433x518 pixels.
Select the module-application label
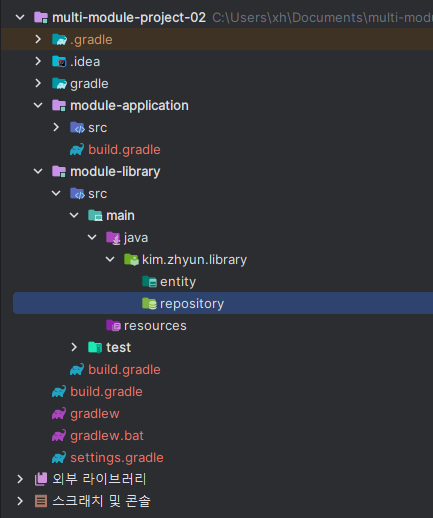click(x=129, y=106)
